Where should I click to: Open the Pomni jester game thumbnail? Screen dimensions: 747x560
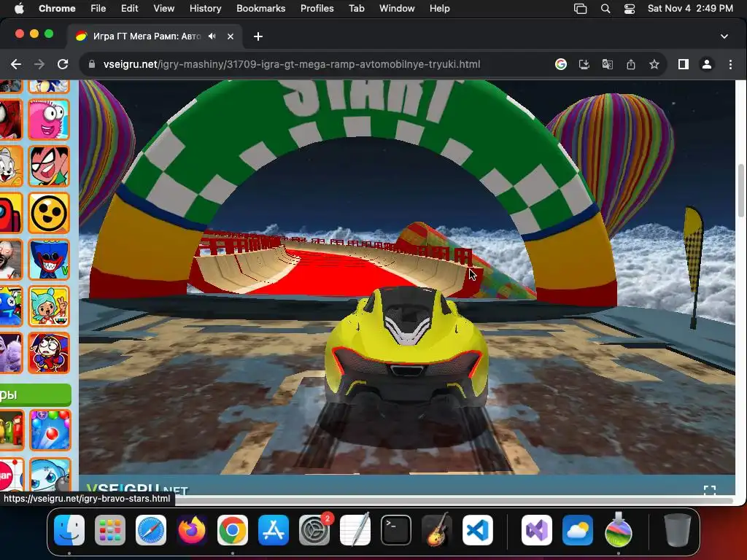49,353
